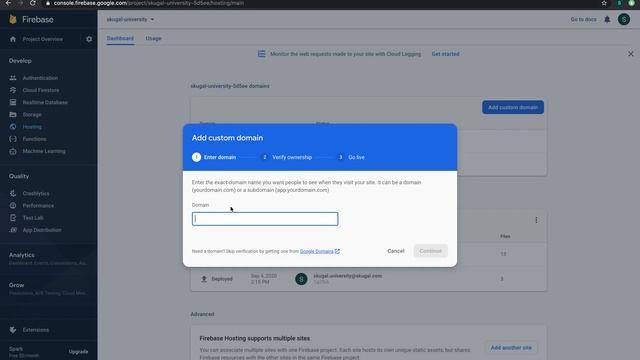This screenshot has width=640, height=360.
Task: Click Get started link
Action: (x=445, y=54)
